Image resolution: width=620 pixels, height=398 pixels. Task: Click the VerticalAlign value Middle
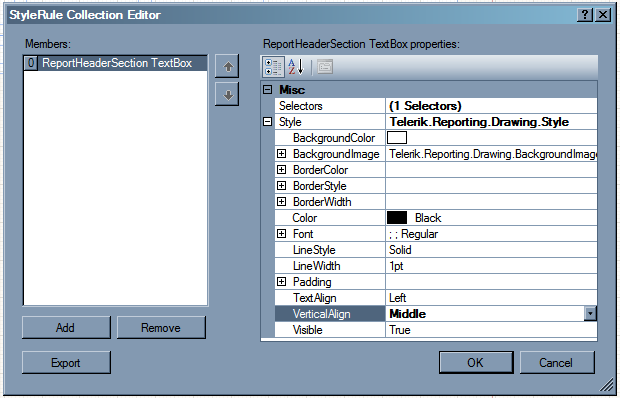pyautogui.click(x=408, y=314)
